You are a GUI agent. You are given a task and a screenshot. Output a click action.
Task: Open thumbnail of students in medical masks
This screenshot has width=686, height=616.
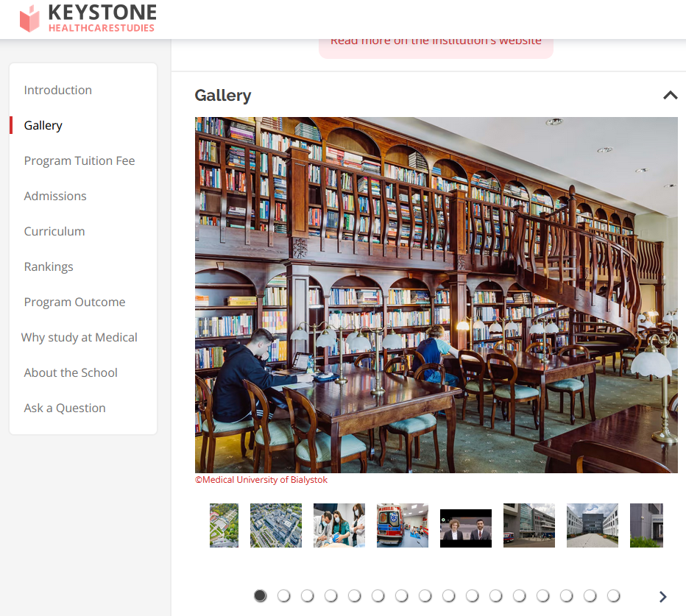pos(339,525)
